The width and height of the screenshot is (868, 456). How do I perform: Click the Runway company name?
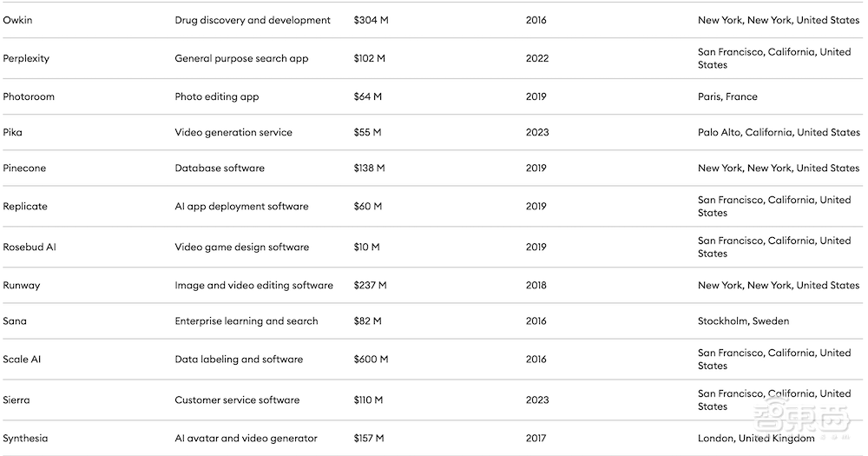[22, 285]
